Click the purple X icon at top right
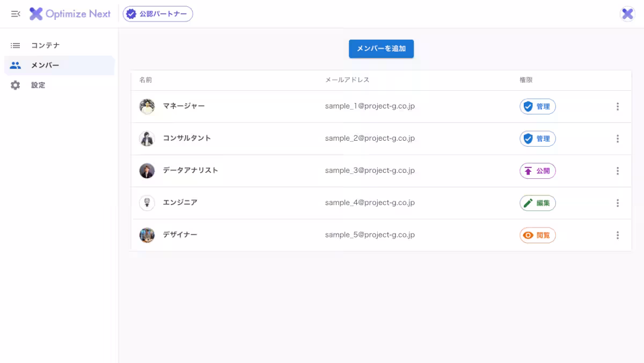This screenshot has height=363, width=644. [627, 13]
